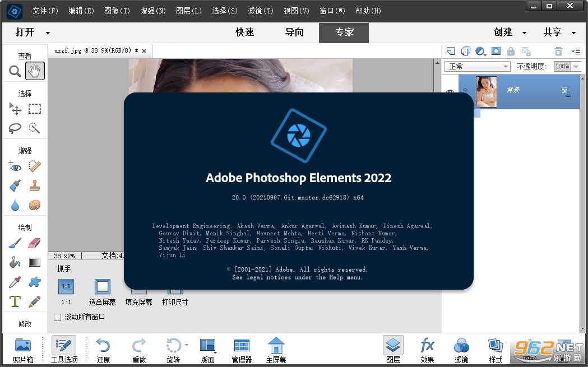Select the Pencil tool
Viewport: 588px width, 367px height.
coord(35,301)
